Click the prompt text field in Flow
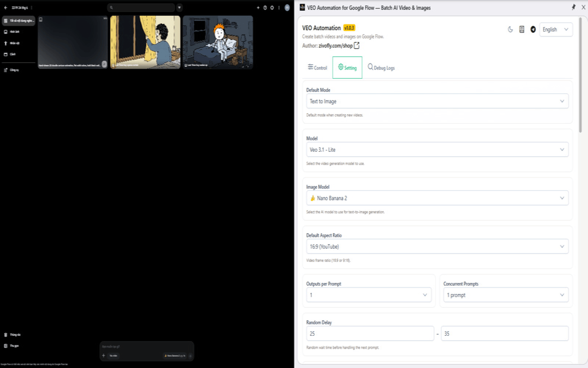This screenshot has width=588, height=368. pyautogui.click(x=147, y=346)
